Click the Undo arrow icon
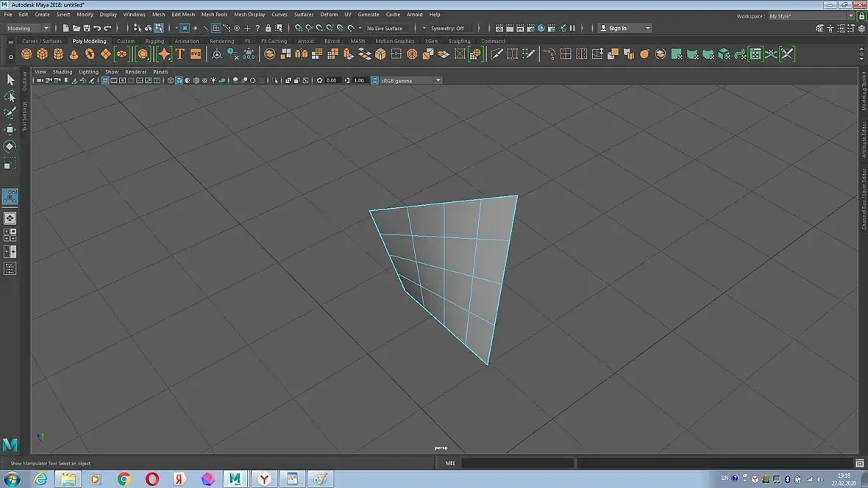Viewport: 868px width, 488px height. (x=97, y=29)
